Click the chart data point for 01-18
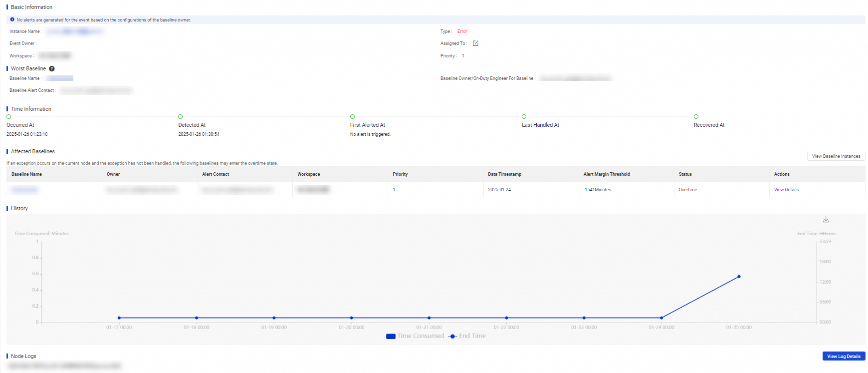The height and width of the screenshot is (373, 868). (197, 318)
